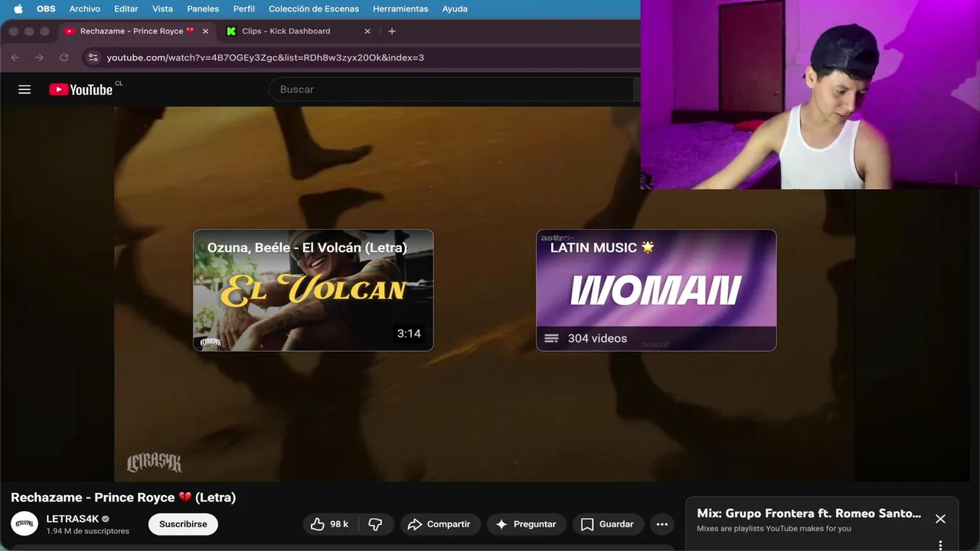Open the LETRAS4K channel avatar
The image size is (980, 551).
click(x=24, y=524)
